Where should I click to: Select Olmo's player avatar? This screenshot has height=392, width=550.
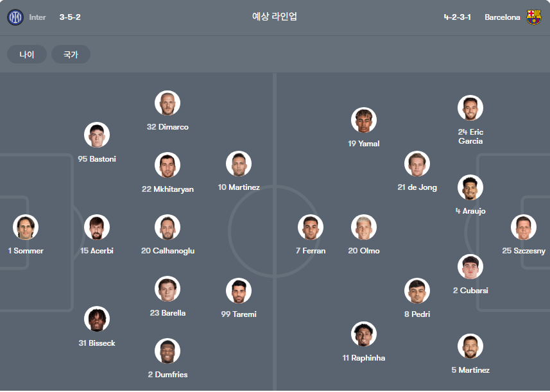(364, 227)
